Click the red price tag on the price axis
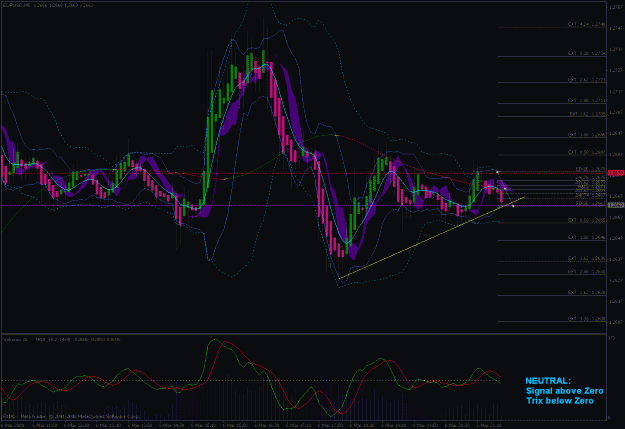 [x=615, y=173]
